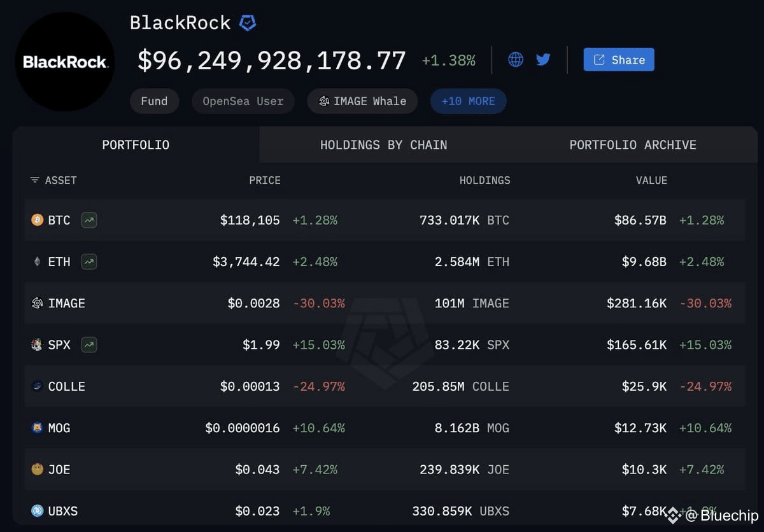Click the IMAGE price $0.0028
Screen dimensions: 764x532
[x=254, y=304]
